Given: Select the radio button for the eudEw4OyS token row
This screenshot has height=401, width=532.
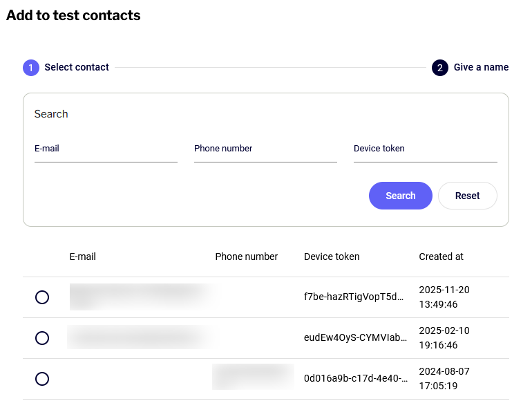Looking at the screenshot, I should (42, 338).
